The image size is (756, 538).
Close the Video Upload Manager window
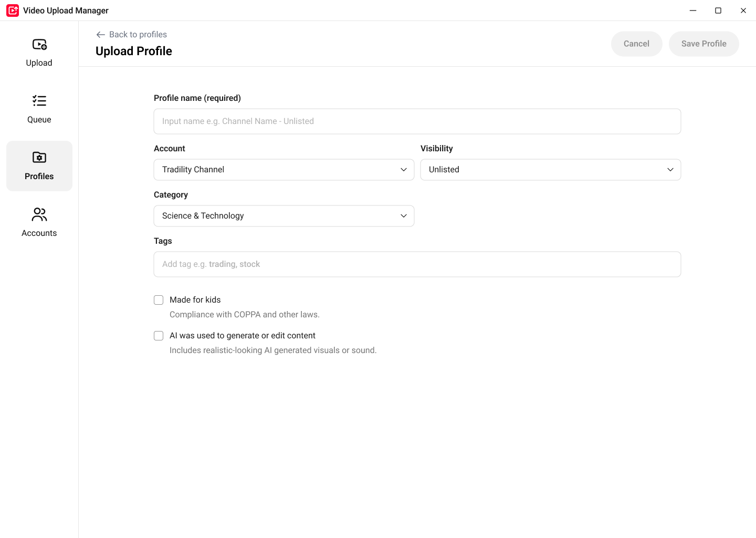click(743, 11)
